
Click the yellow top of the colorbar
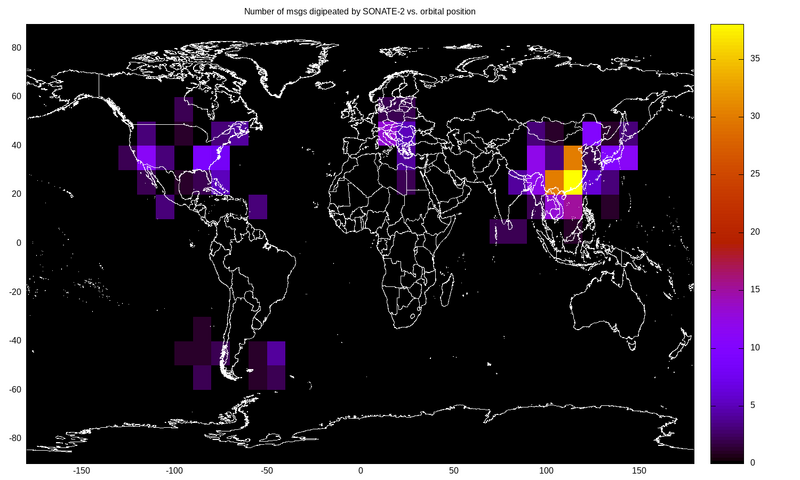tap(728, 32)
